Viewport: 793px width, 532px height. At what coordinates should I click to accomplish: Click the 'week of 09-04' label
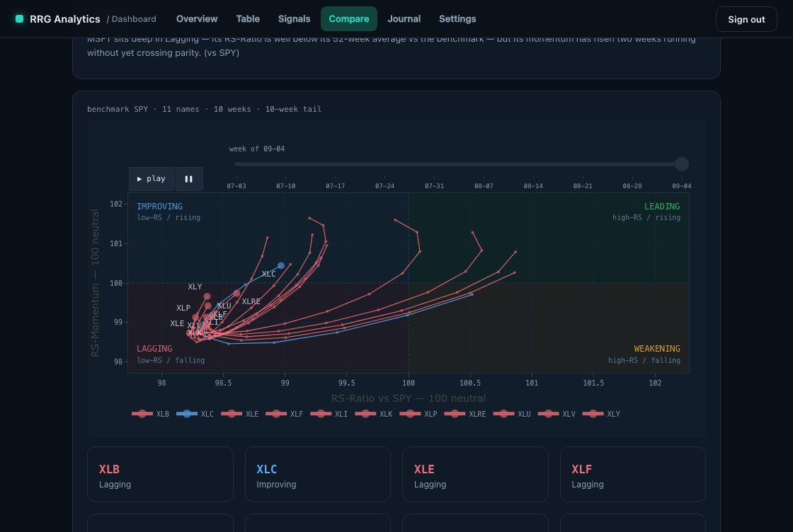pyautogui.click(x=257, y=149)
